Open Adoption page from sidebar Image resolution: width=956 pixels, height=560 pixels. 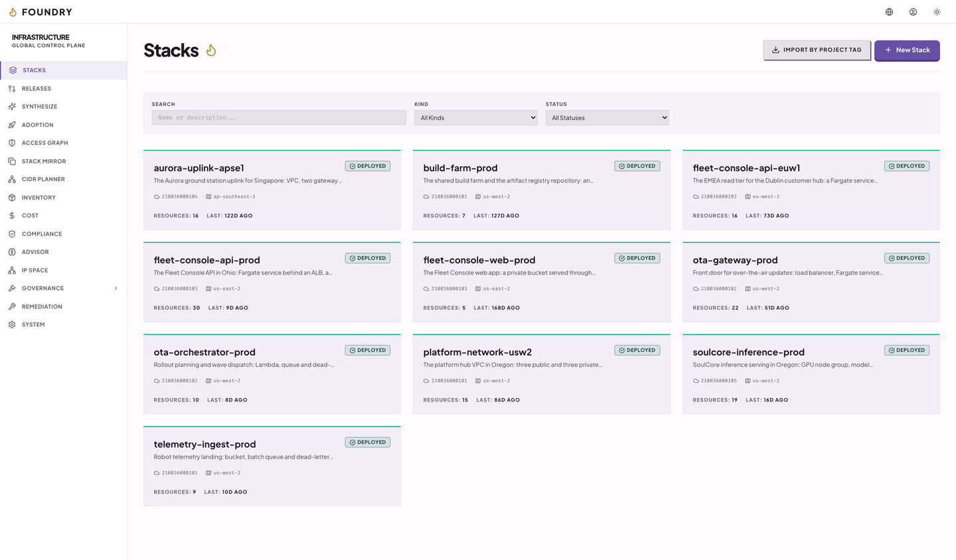pos(64,125)
